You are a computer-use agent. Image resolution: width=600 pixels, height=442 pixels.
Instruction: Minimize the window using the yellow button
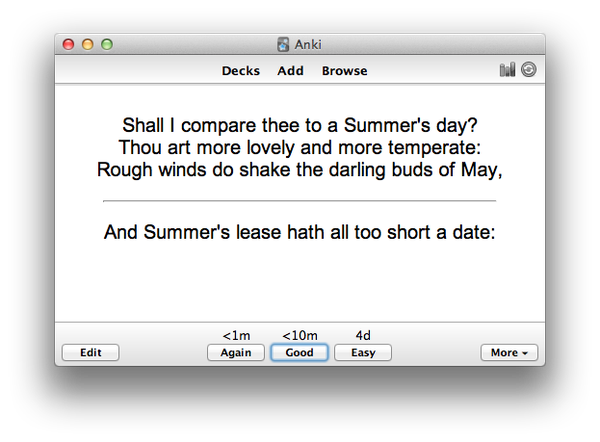click(x=87, y=44)
